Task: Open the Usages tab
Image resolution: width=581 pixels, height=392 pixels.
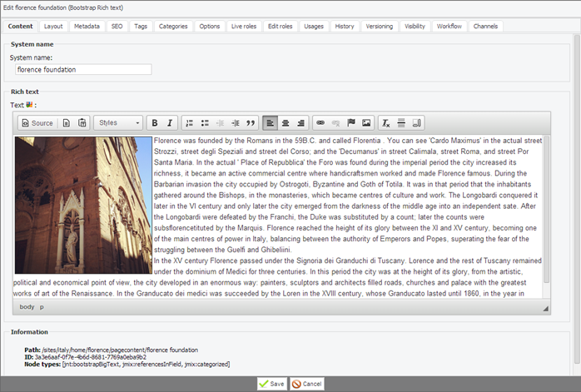Action: click(314, 27)
